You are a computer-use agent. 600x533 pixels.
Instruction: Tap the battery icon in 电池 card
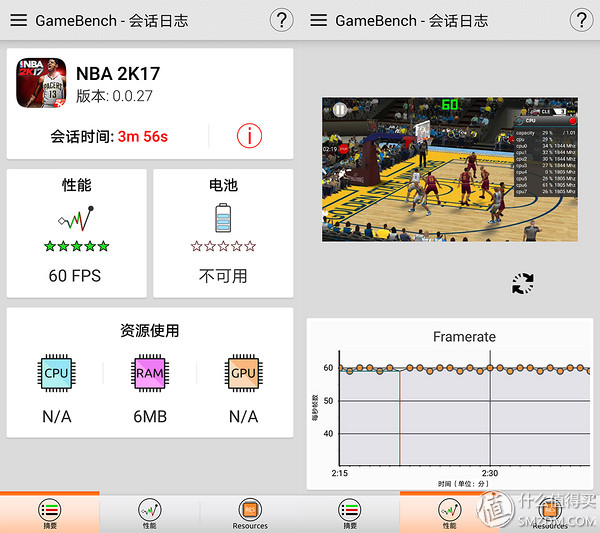(223, 218)
